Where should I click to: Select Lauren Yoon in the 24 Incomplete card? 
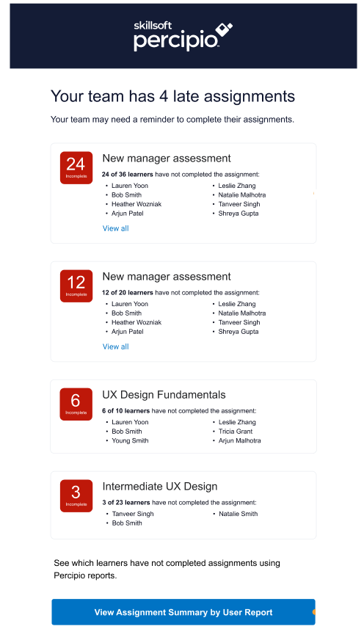tap(130, 186)
